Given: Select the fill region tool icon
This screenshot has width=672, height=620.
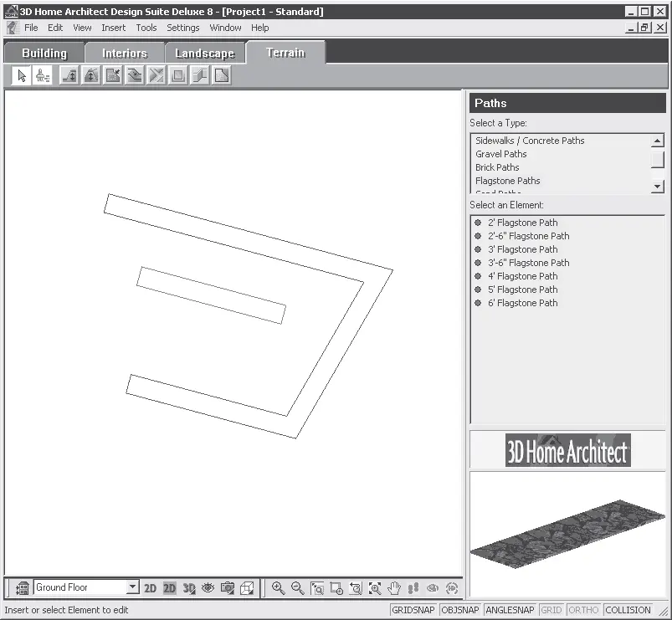Looking at the screenshot, I should [222, 76].
